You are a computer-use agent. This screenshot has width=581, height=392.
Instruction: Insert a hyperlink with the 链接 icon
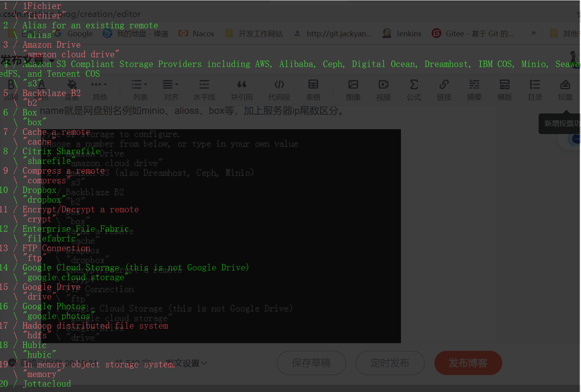click(444, 90)
